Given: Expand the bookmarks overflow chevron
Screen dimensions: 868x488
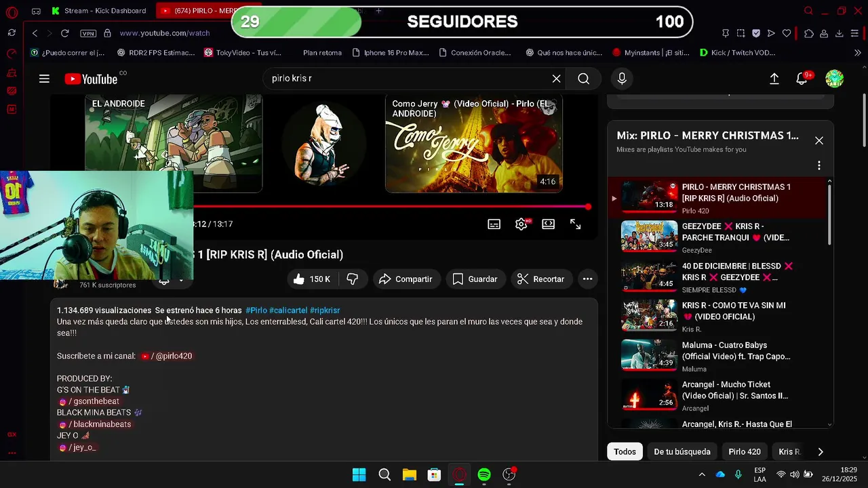Looking at the screenshot, I should pos(857,52).
